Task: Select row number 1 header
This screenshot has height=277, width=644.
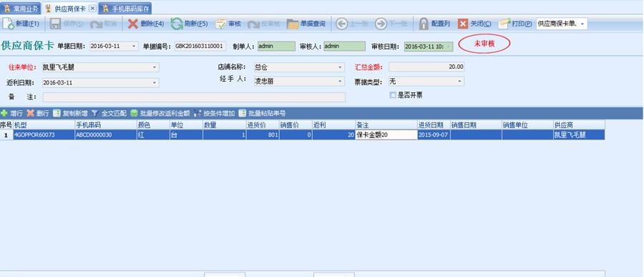Action: (6, 135)
